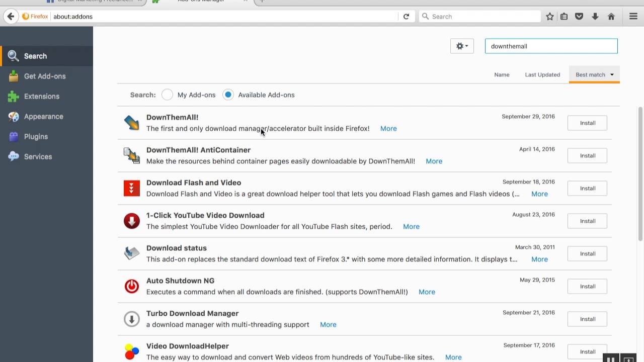Open Pocket icon in toolbar
The height and width of the screenshot is (362, 644).
coord(579,17)
